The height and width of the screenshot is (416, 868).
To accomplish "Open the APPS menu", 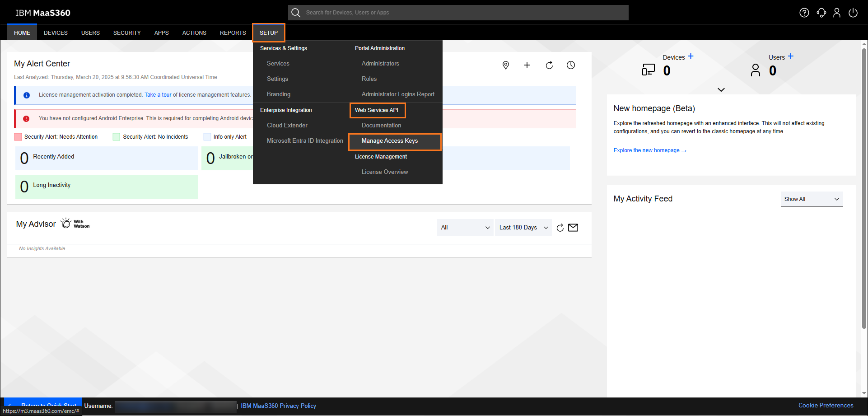I will (161, 33).
